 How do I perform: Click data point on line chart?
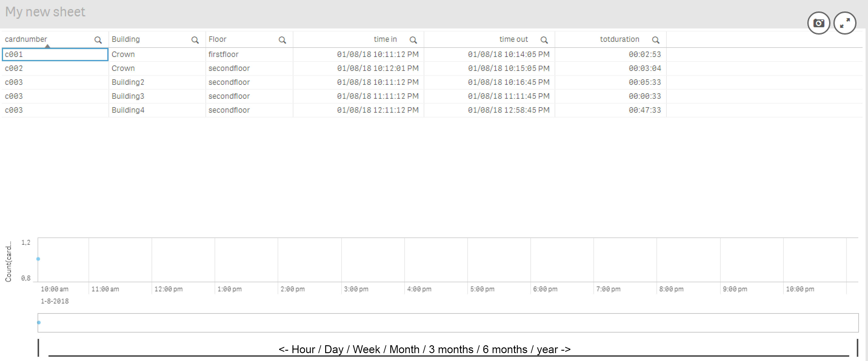coord(38,259)
